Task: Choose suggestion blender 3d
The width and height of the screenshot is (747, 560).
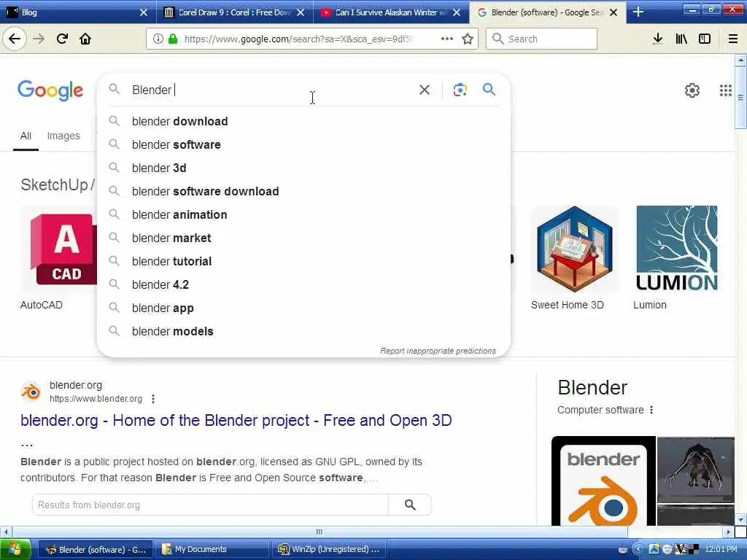Action: pyautogui.click(x=303, y=168)
